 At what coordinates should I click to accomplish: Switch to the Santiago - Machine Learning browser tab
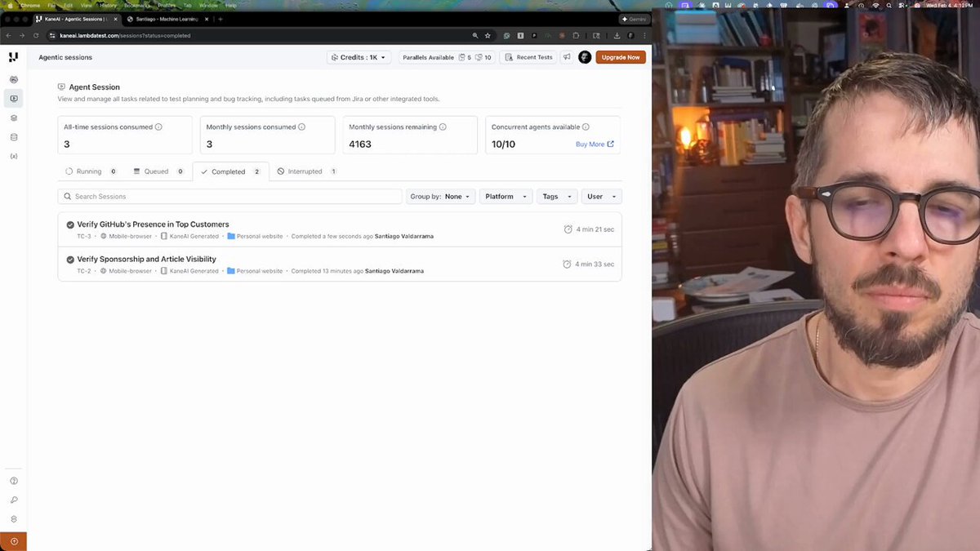[x=168, y=19]
